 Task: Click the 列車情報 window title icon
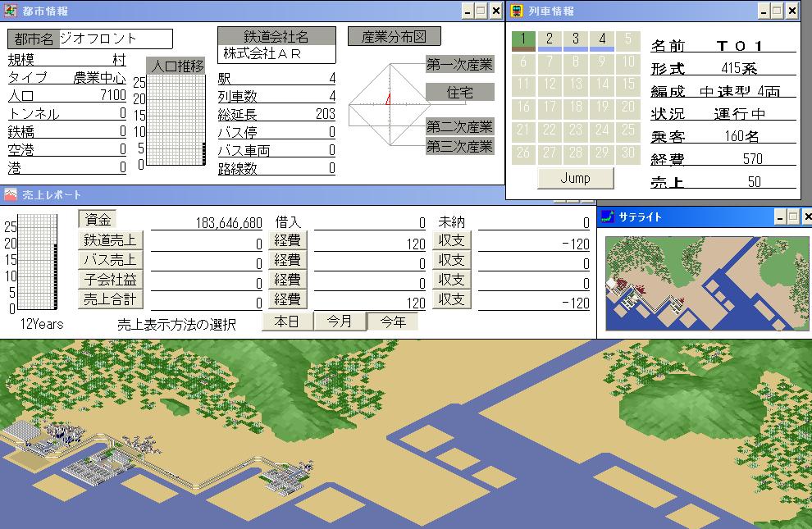pos(517,11)
